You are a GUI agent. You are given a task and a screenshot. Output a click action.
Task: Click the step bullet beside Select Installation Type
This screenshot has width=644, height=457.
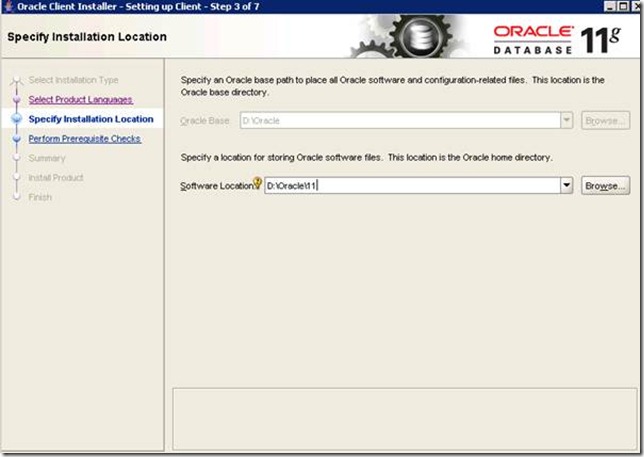[16, 80]
